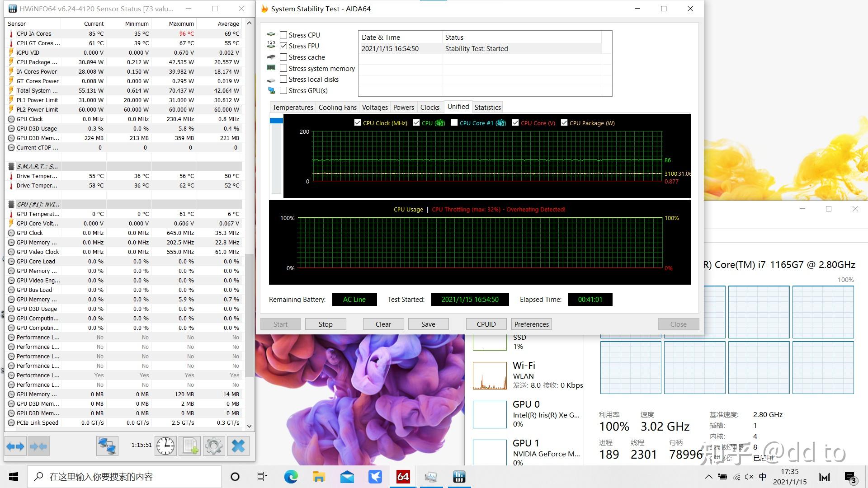868x488 pixels.
Task: Select Wi-Fi item in Task Manager
Action: point(528,375)
